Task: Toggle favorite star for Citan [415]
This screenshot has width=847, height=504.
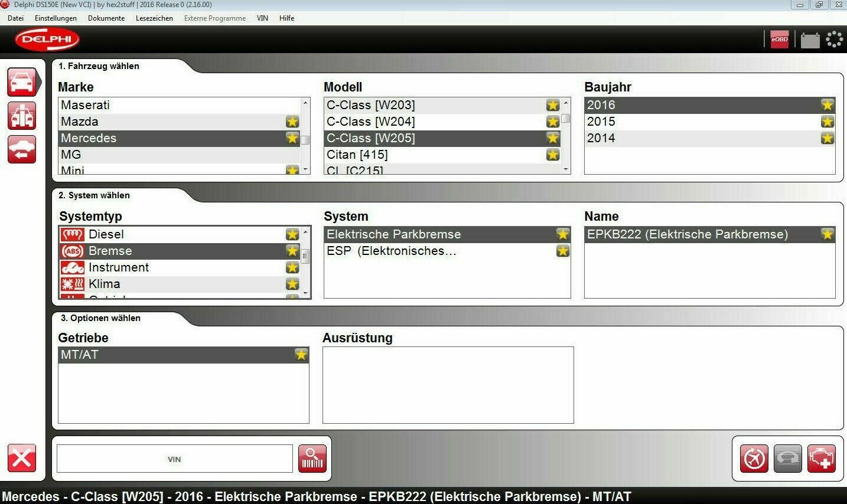Action: [553, 155]
